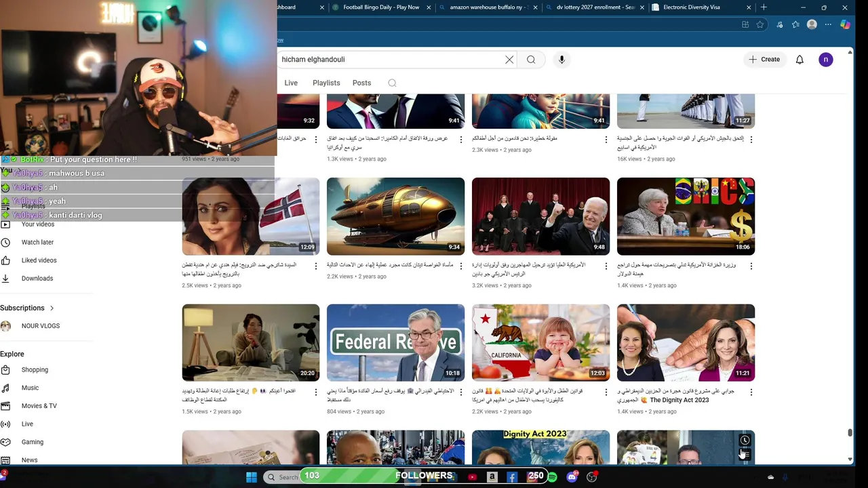
Task: Open Gaming under Explore
Action: pos(32,442)
